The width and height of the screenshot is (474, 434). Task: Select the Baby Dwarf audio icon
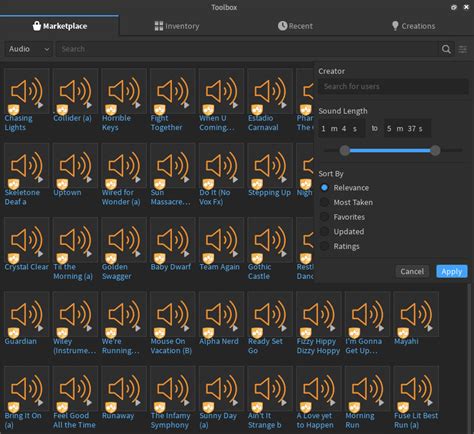(173, 239)
